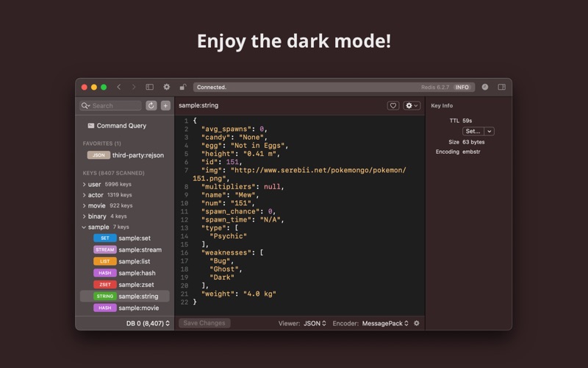Image resolution: width=588 pixels, height=368 pixels.
Task: Click the settings gear in the title bar
Action: coord(167,87)
